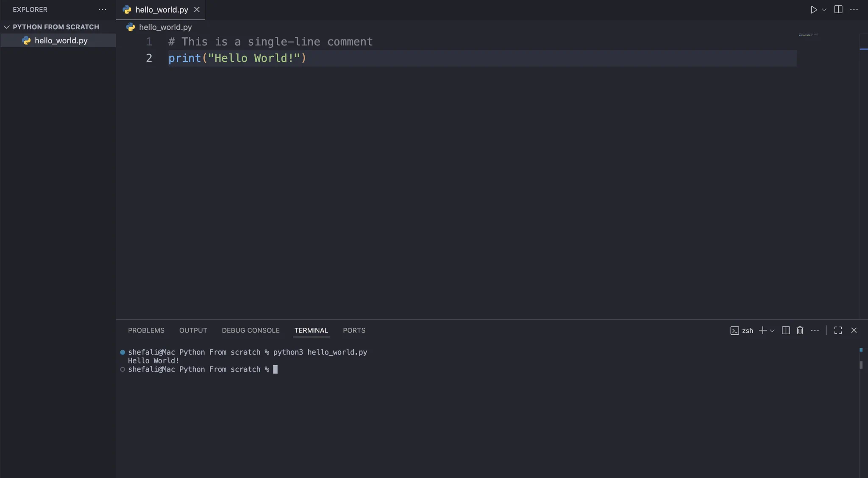Switch to the PROBLEMS panel tab
Screen dimensions: 868x478
pyautogui.click(x=146, y=330)
